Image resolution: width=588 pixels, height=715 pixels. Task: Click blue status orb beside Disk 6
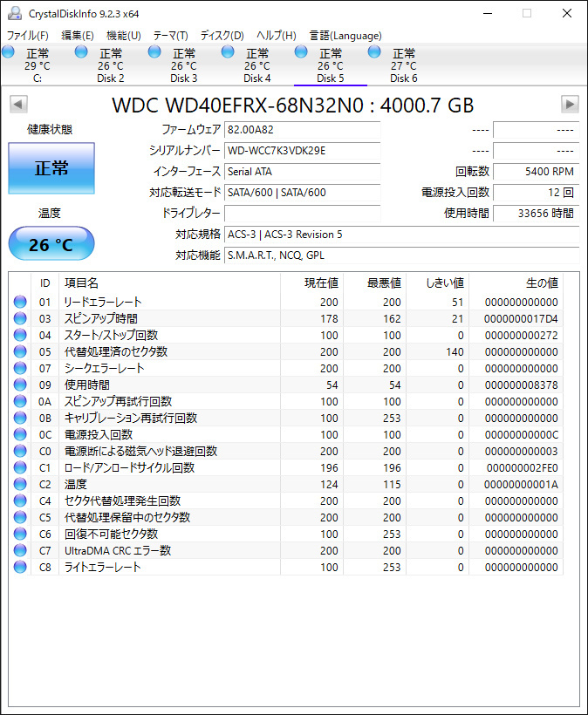tap(374, 52)
